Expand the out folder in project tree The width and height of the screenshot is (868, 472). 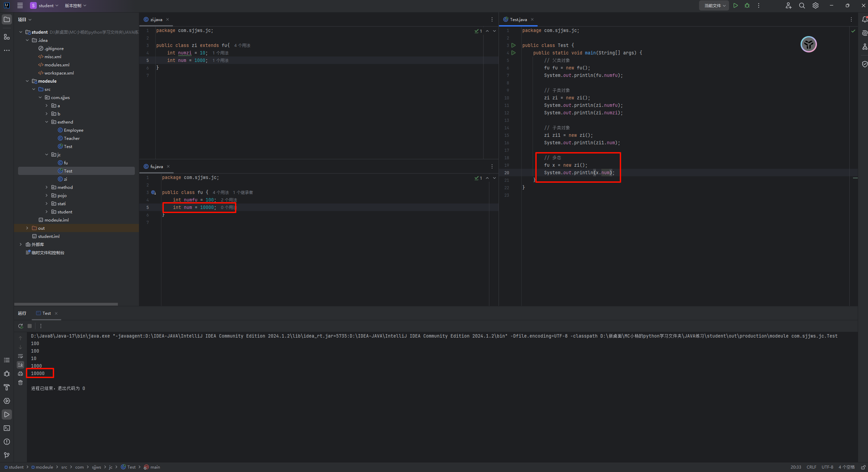pyautogui.click(x=27, y=228)
